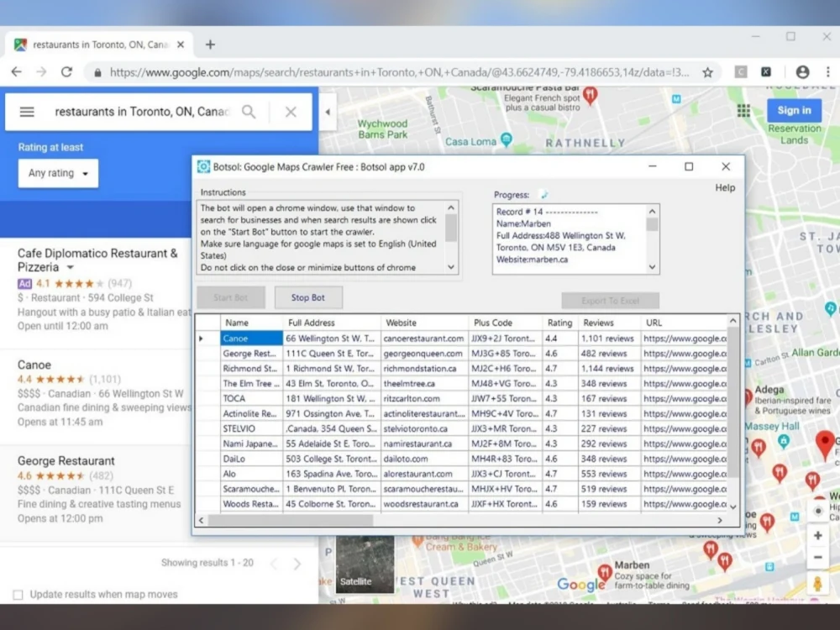
Task: Sort table by Website column header
Action: 424,323
